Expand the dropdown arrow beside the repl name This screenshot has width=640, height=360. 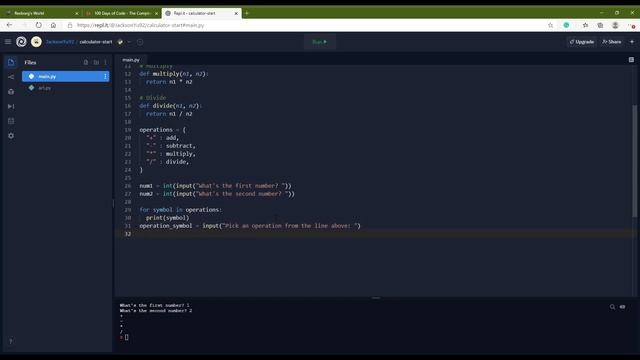pyautogui.click(x=129, y=42)
